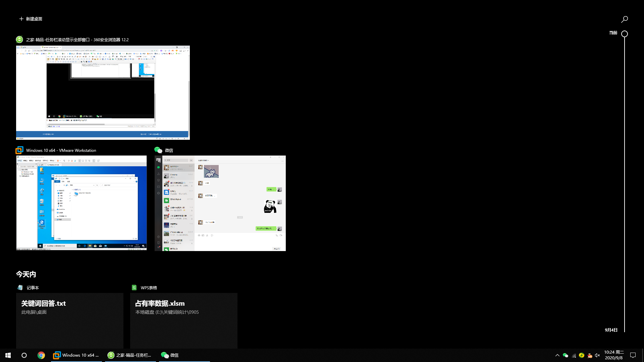This screenshot has width=644, height=362.
Task: Select the Windows 10 x64 VMware taskbar item
Action: (77, 355)
